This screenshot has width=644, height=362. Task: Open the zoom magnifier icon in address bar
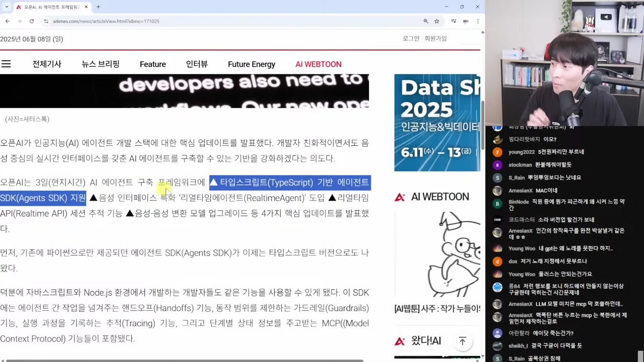pos(425,21)
